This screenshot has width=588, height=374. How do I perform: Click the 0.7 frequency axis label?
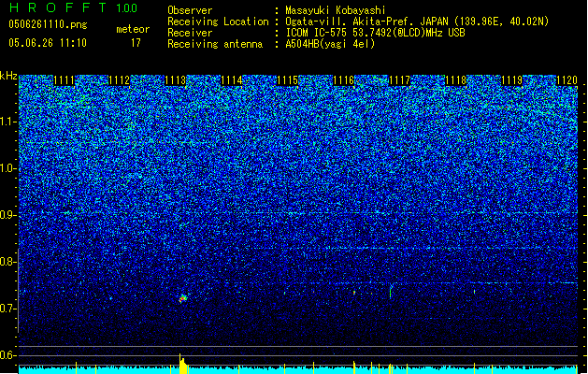pyautogui.click(x=7, y=309)
